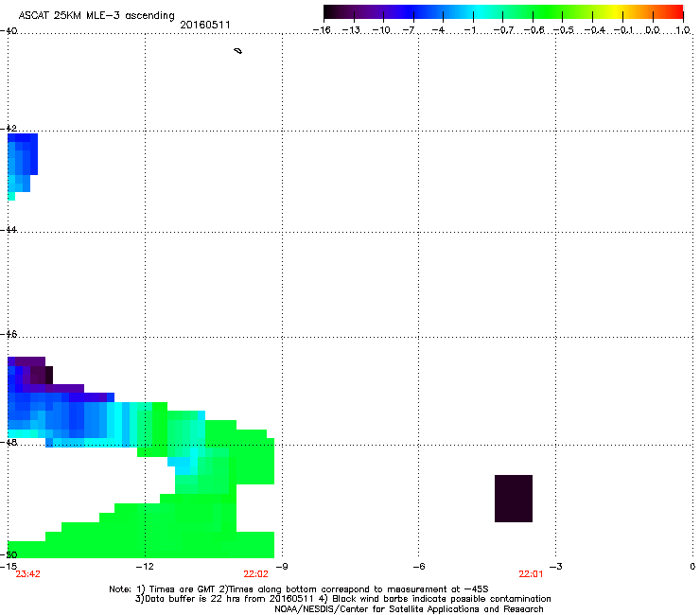Click the note line "3)Data buffer is 22 hrs"

click(x=342, y=599)
